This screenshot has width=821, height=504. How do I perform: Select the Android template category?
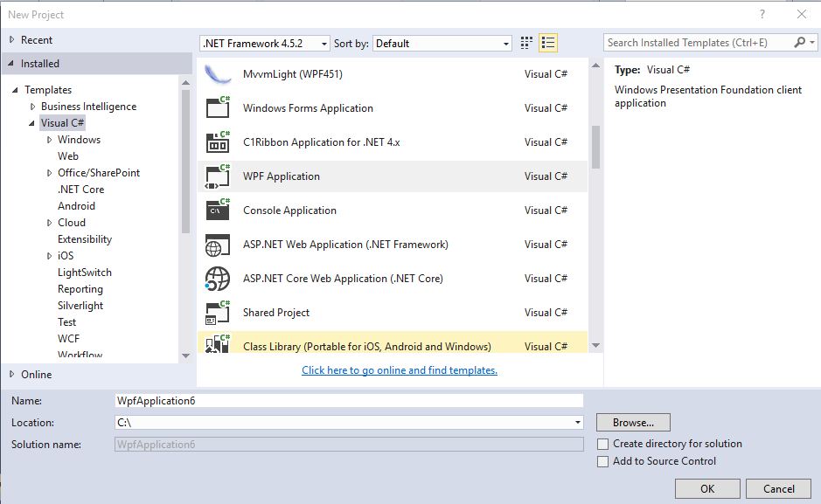[76, 206]
